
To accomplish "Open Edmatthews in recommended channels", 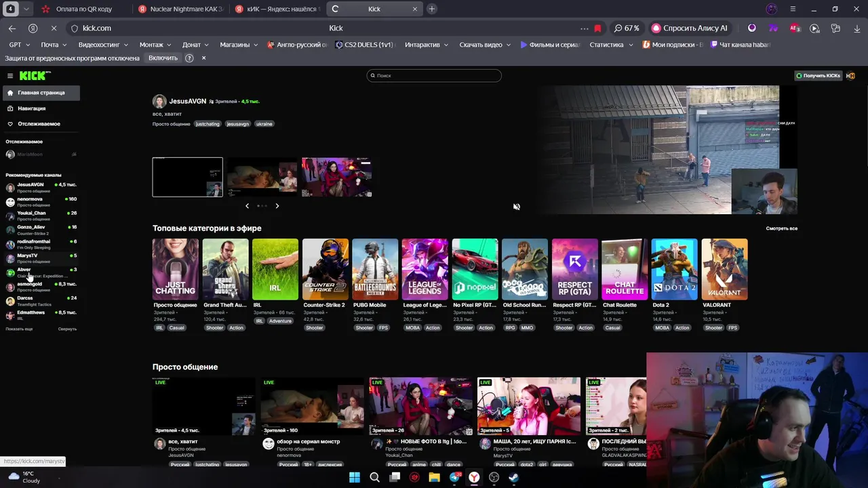I will tap(41, 315).
